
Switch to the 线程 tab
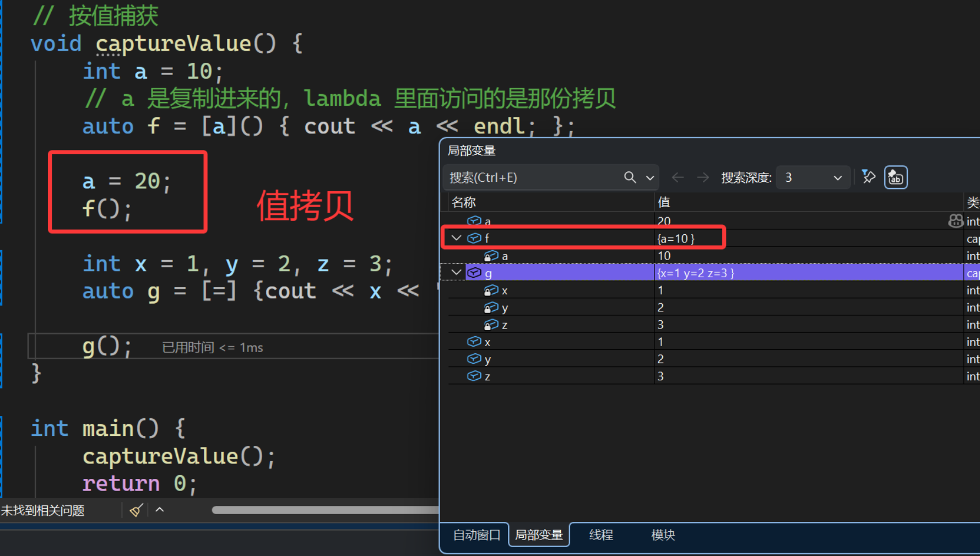tap(601, 535)
